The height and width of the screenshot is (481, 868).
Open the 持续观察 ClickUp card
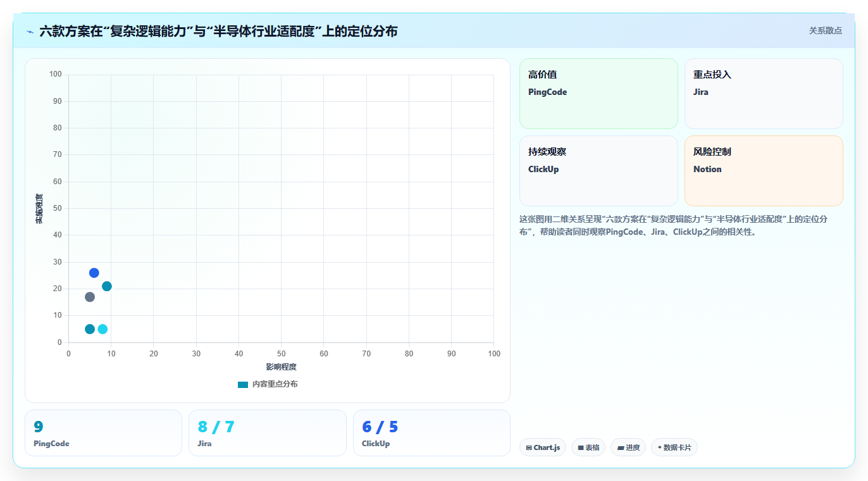pyautogui.click(x=598, y=171)
